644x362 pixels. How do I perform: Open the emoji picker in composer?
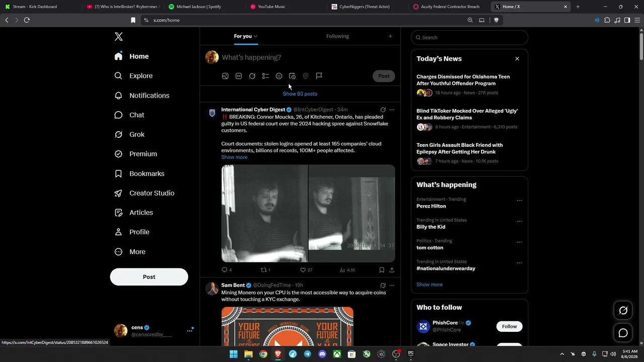click(279, 76)
